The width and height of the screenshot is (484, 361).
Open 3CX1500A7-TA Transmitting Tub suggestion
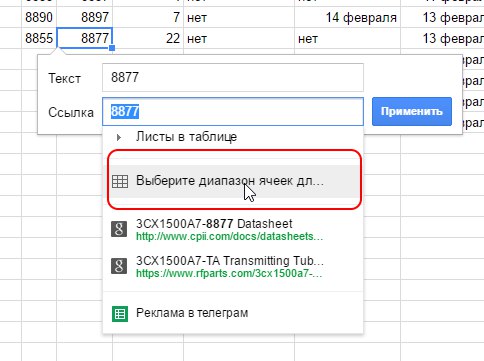pyautogui.click(x=233, y=266)
